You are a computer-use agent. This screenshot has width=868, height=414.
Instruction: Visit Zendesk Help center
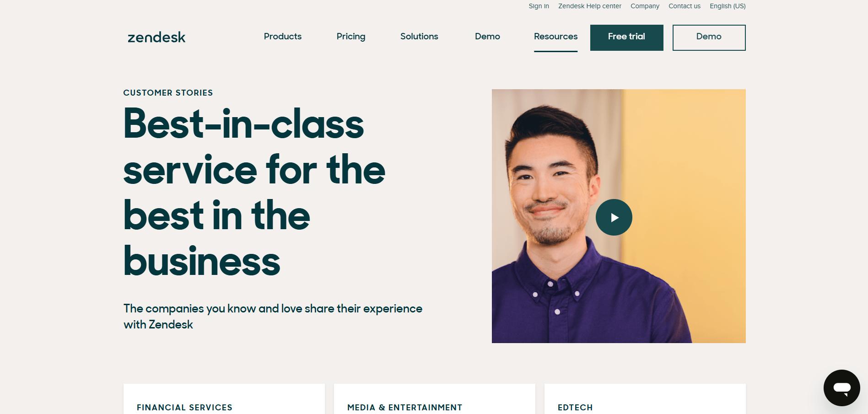coord(589,6)
